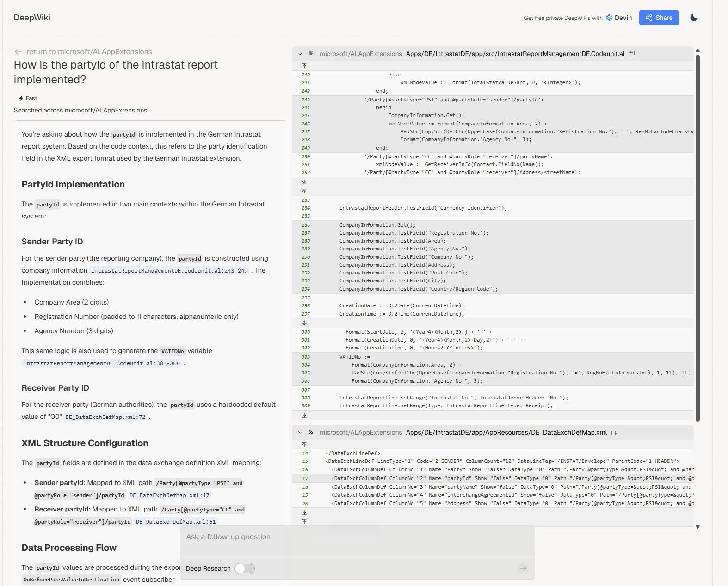Click the Fast lightning bolt icon
This screenshot has height=586, width=728.
tap(21, 98)
